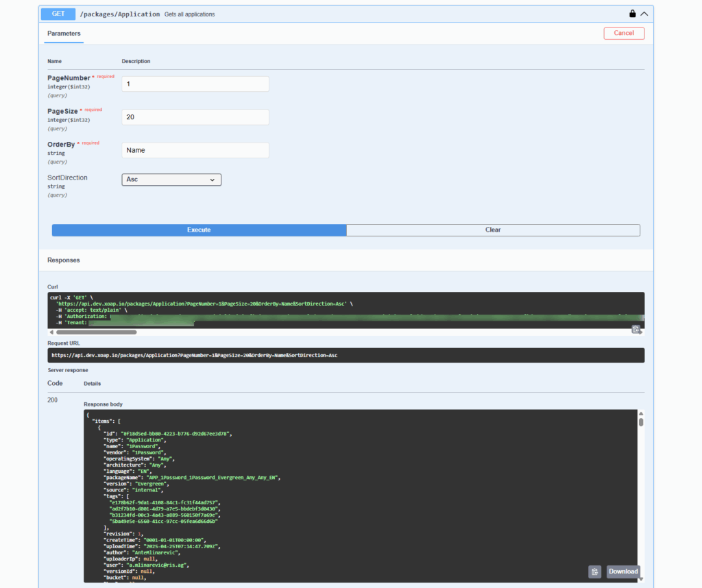Viewport: 702px width, 588px height.
Task: Click the Request URL text box
Action: click(346, 355)
